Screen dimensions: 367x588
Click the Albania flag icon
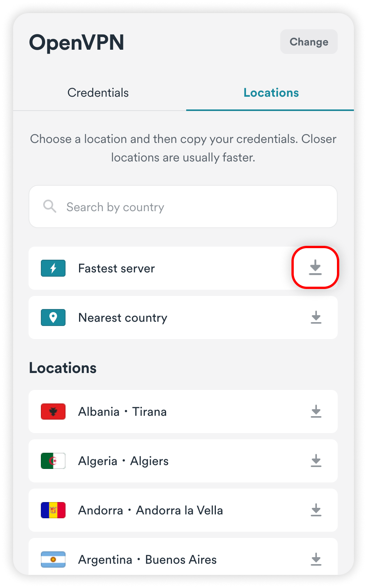[53, 412]
